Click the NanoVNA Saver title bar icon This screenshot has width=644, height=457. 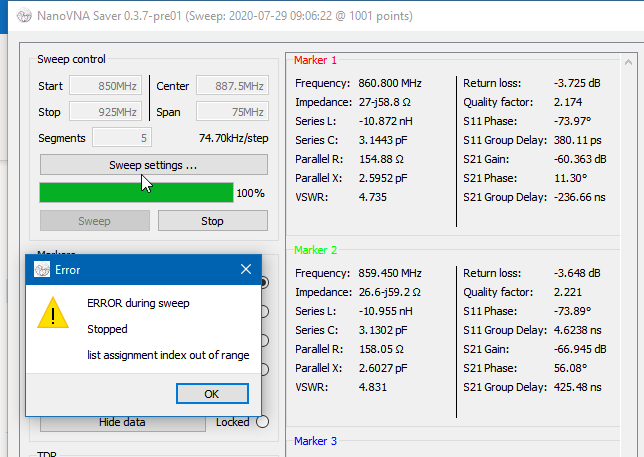24,16
